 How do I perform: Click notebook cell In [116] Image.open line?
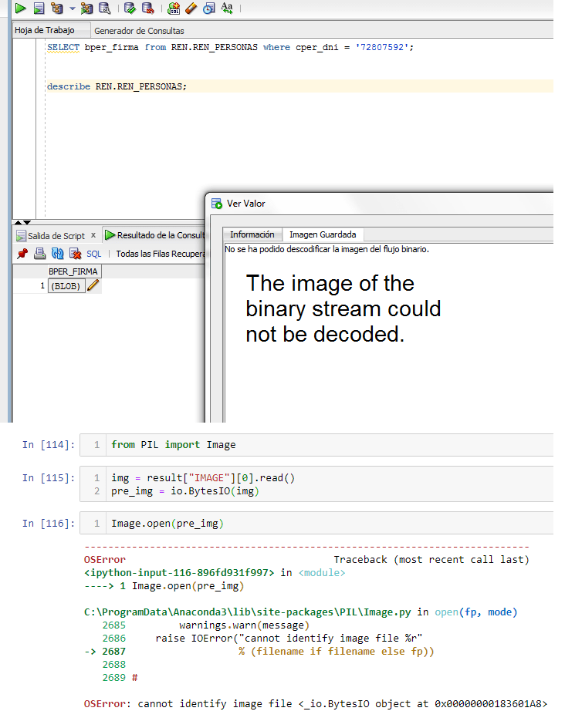[167, 524]
